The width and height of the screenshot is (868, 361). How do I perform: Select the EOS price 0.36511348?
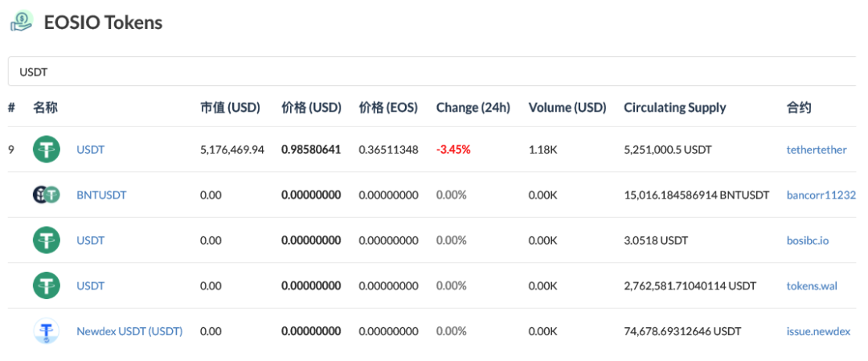(x=388, y=150)
